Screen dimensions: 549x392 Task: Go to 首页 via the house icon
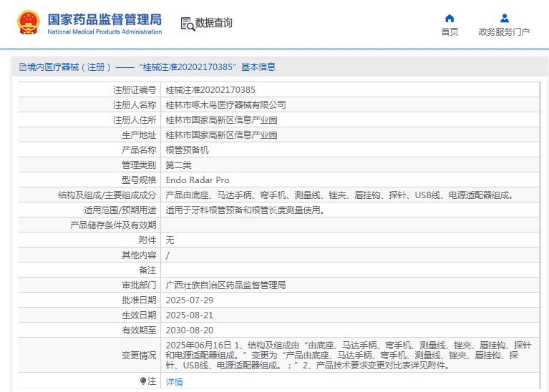pyautogui.click(x=450, y=18)
